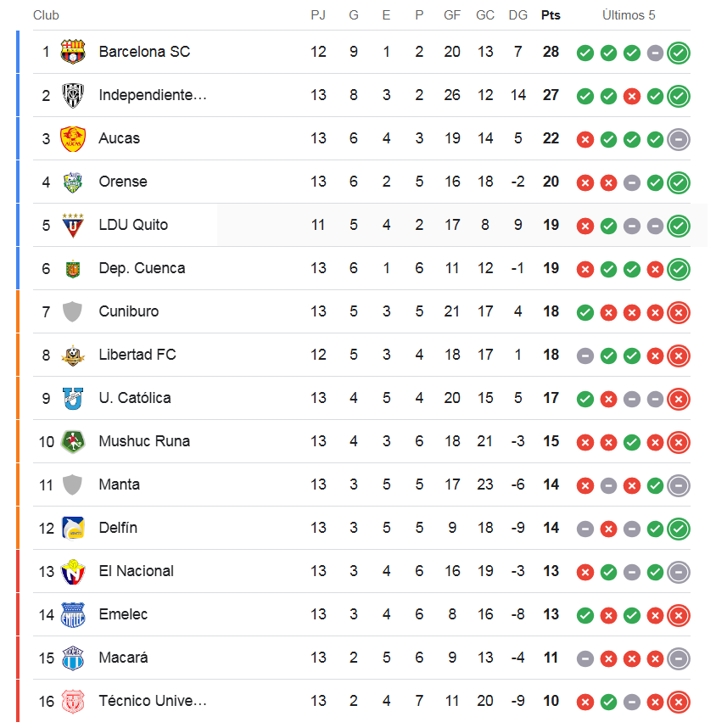Screen dimensions: 716x728
Task: Click the Mushuc Runa green badge
Action: coord(73,441)
